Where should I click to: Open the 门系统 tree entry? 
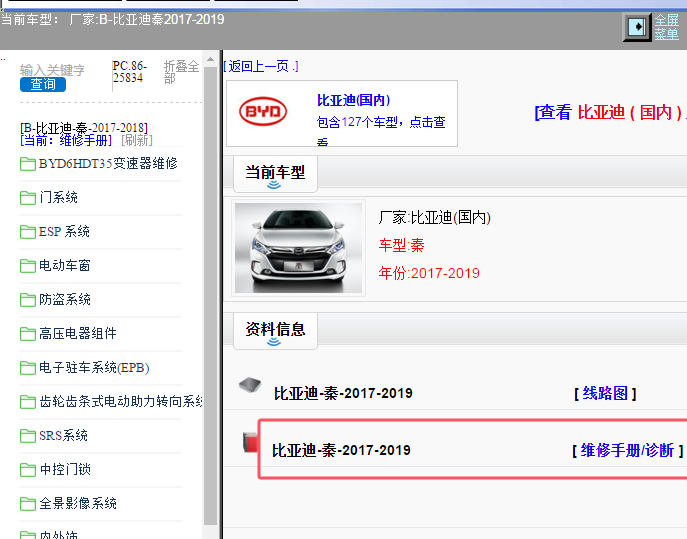point(58,197)
